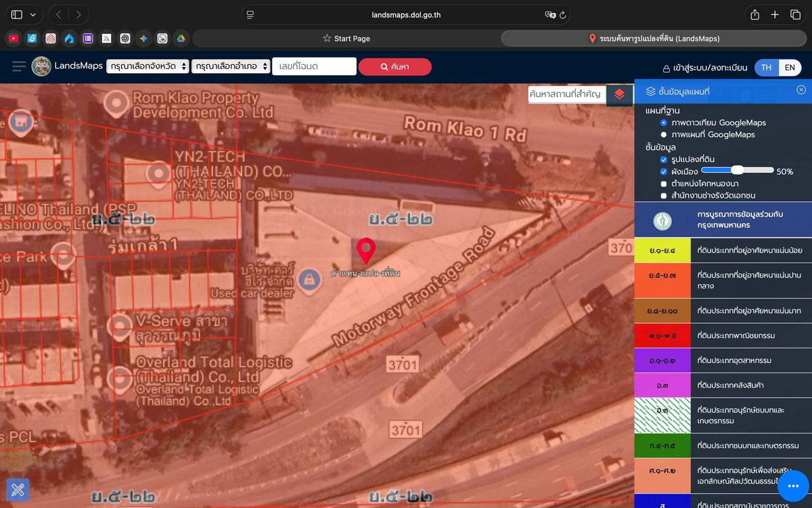
Task: Select the GoogleMaps satellite basemap radio
Action: click(664, 123)
